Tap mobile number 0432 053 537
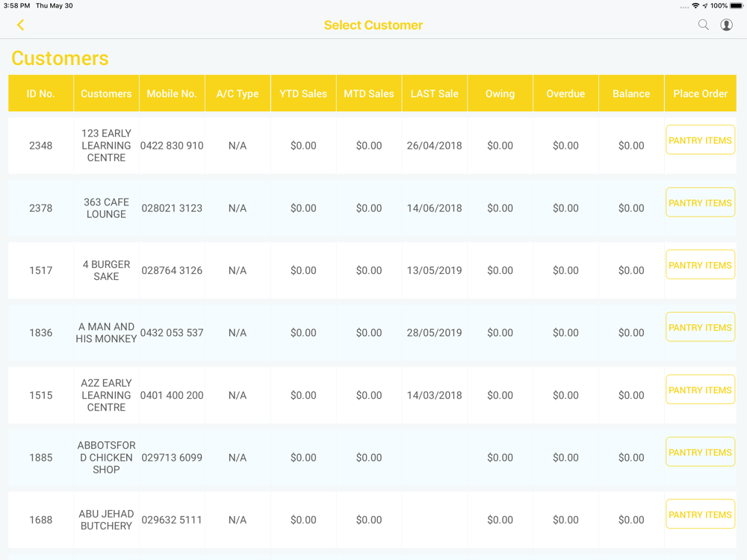The height and width of the screenshot is (560, 747). pos(172,333)
